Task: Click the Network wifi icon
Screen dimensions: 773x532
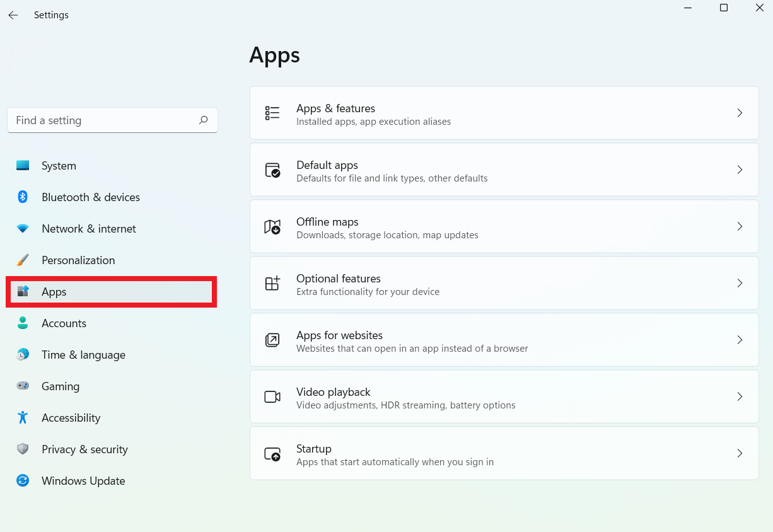Action: click(23, 228)
